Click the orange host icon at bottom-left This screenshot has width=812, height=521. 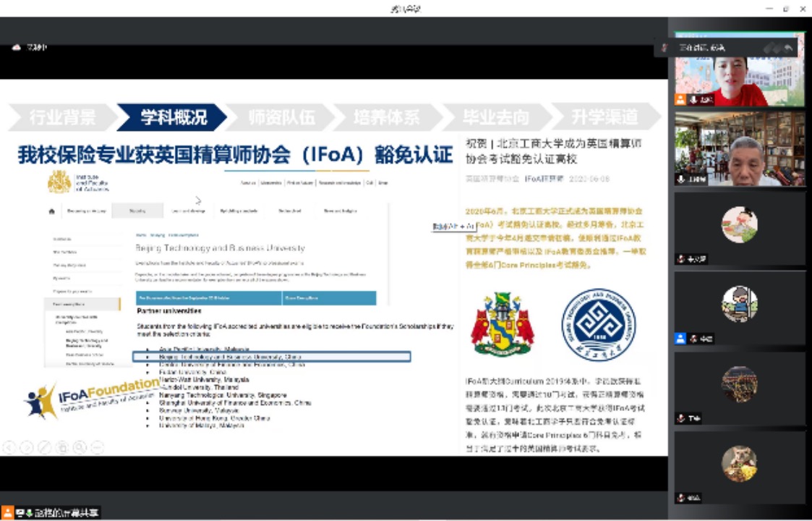(x=7, y=513)
